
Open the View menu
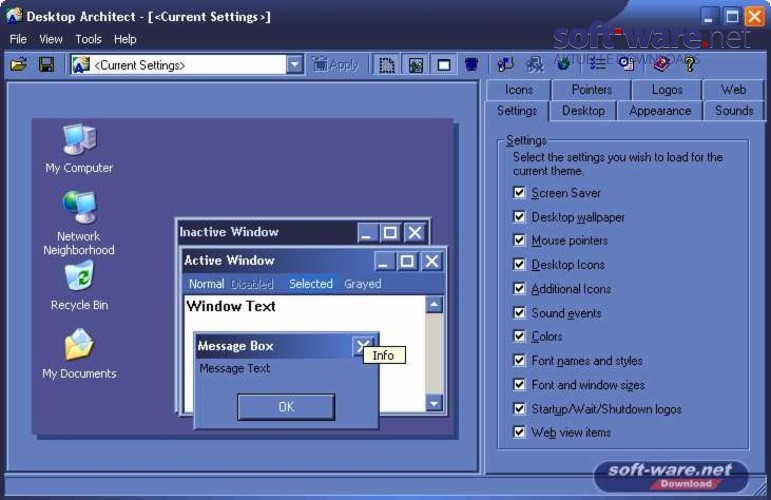point(51,39)
